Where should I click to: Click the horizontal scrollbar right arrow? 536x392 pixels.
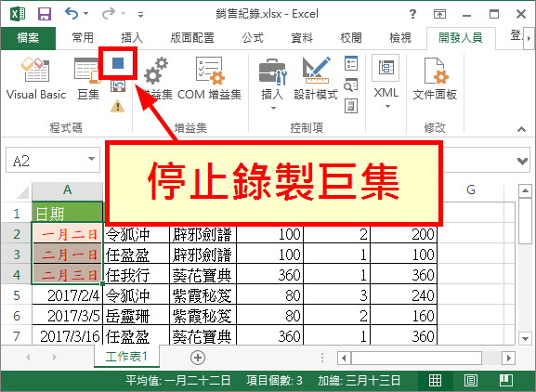pyautogui.click(x=509, y=358)
